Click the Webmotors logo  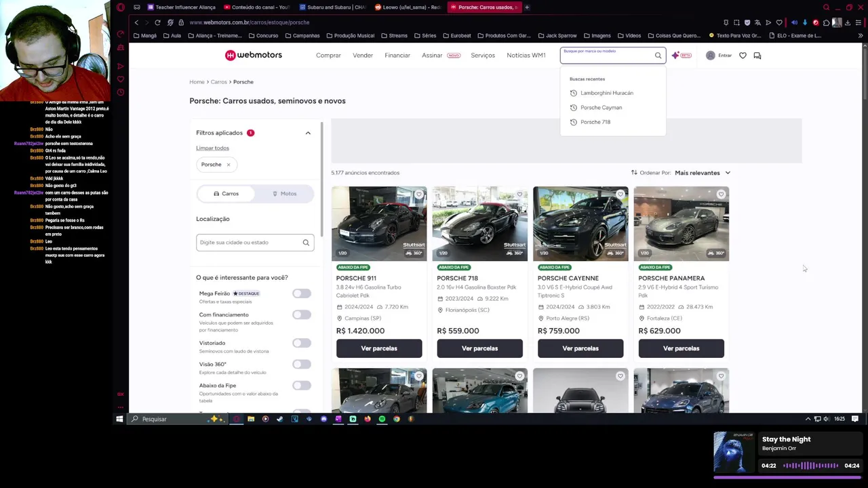[253, 55]
